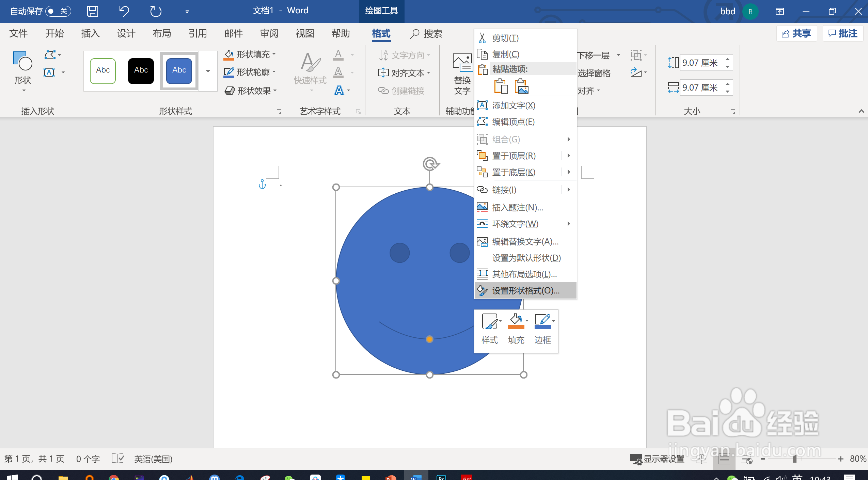This screenshot has height=480, width=868.
Task: Open the 置于顶层(R) submenu
Action: point(525,156)
